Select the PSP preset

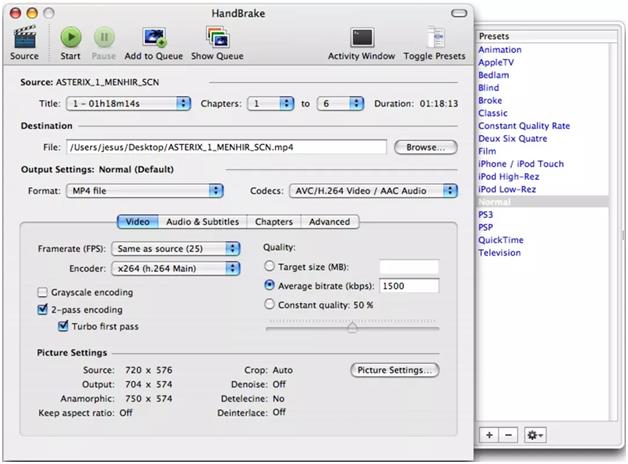click(485, 227)
